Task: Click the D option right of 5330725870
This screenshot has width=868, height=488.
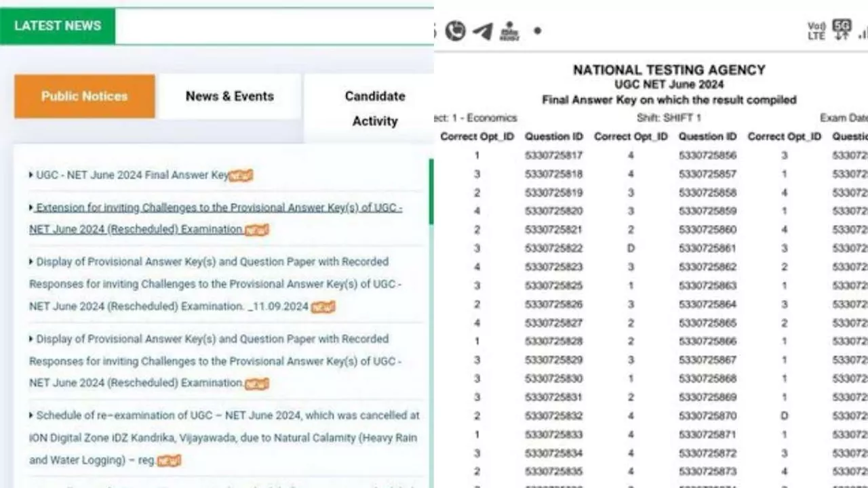Action: click(x=785, y=415)
